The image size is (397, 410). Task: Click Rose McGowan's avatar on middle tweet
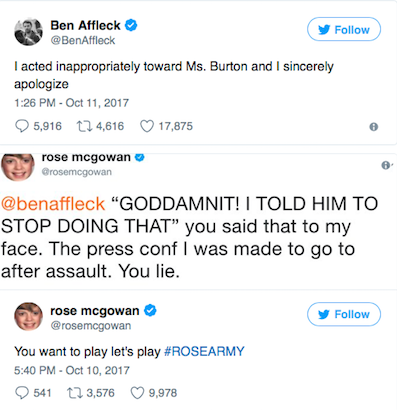pyautogui.click(x=18, y=167)
